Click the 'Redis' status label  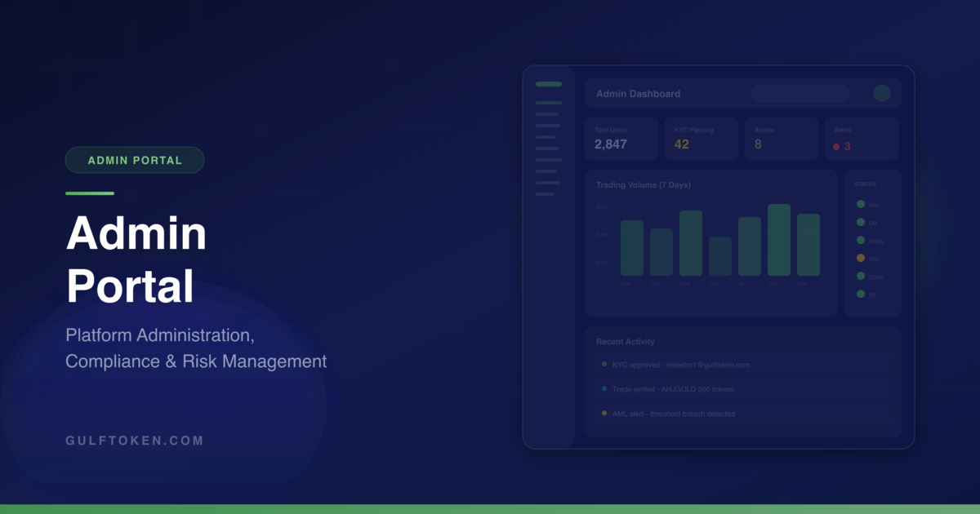pos(876,241)
